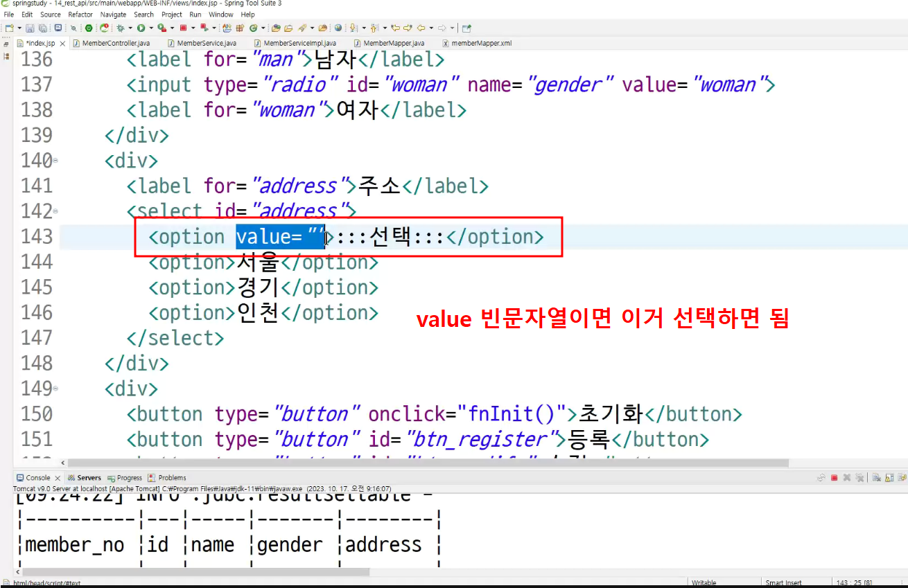
Task: Open the Stop icon dropdown arrow
Action: 193,28
